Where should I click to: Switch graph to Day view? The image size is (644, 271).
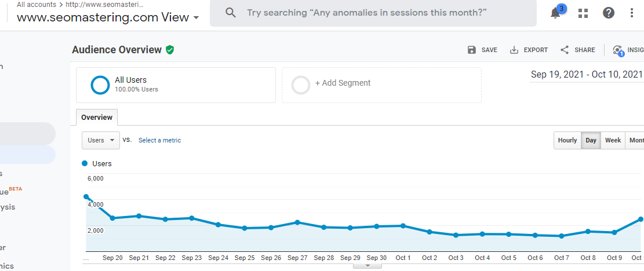(x=591, y=140)
